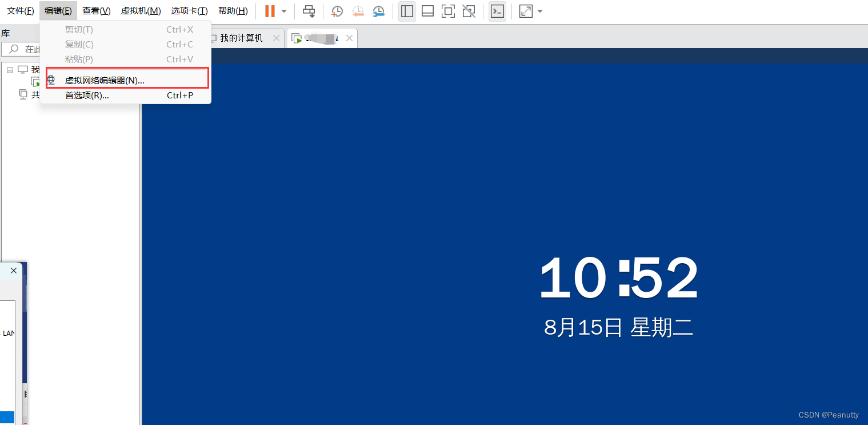Select the running VM entry under My Computer
This screenshot has width=868, height=425.
coord(35,82)
